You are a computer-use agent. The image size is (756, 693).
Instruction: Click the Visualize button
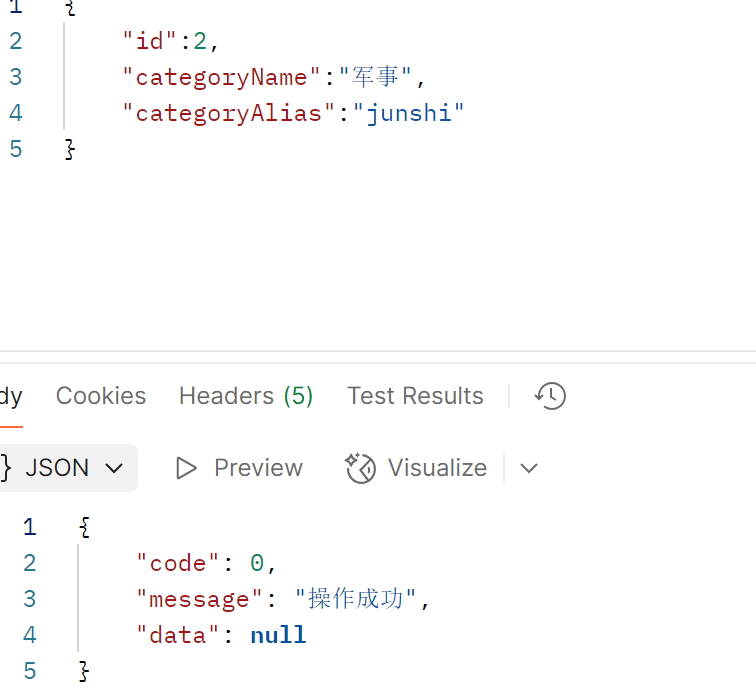416,468
